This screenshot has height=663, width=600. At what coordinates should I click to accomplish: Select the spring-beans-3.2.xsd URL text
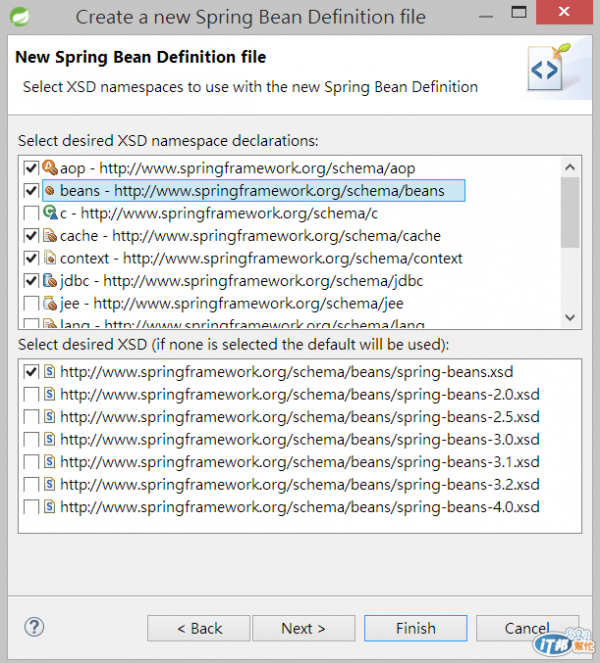[x=300, y=484]
